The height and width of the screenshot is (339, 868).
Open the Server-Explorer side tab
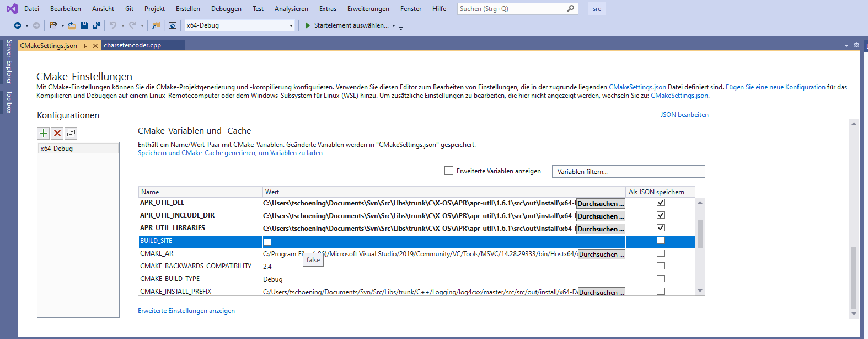coord(9,61)
